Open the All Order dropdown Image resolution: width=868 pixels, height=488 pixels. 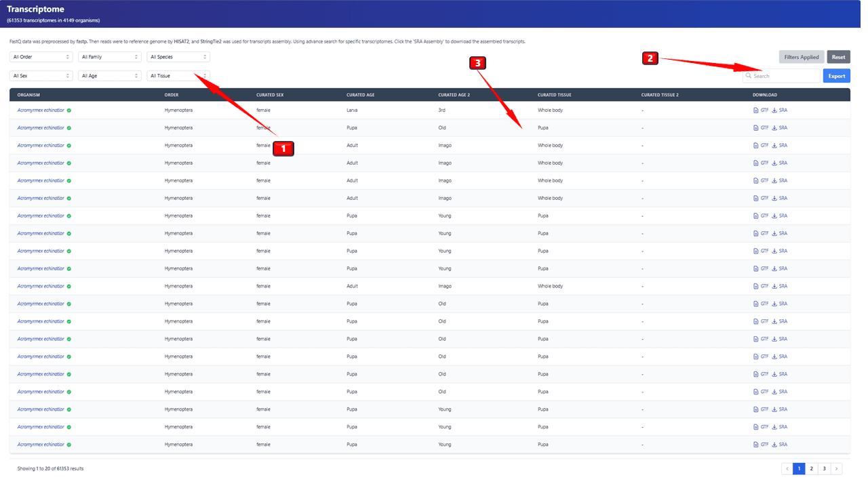tap(41, 57)
